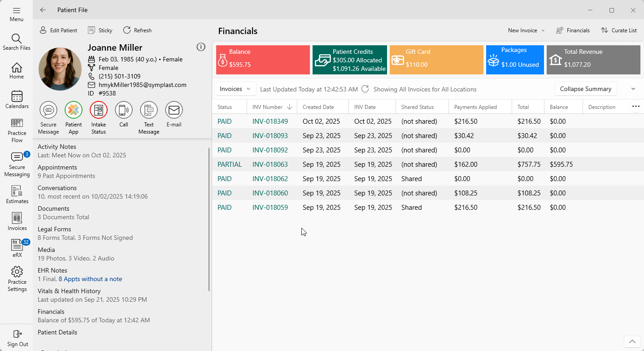
Task: Send a Text Message to patient
Action: pyautogui.click(x=149, y=110)
